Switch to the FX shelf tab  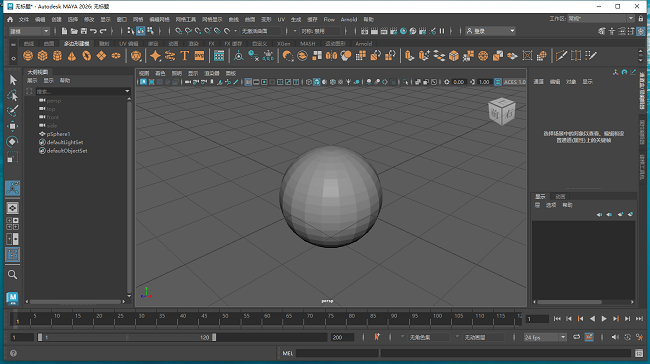(x=211, y=44)
